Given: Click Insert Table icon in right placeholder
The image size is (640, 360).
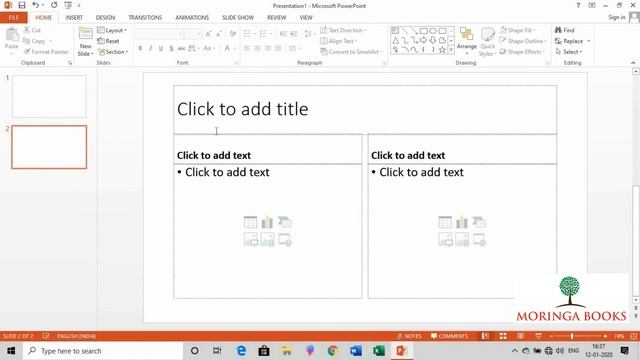Looking at the screenshot, I should point(445,222).
